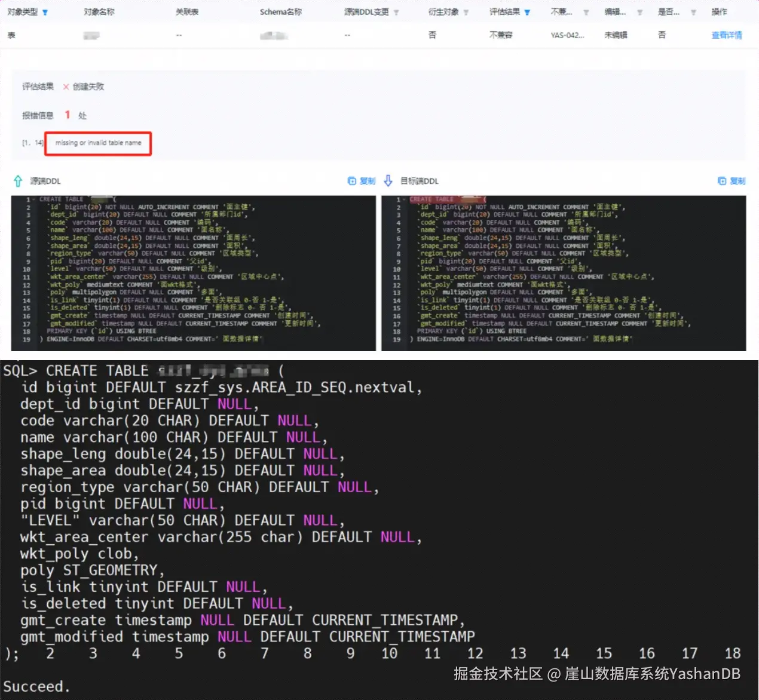Screen dimensions: 759x700
Task: Click the highlighted CREATE TABLE line in 目标端DDL
Action: (447, 199)
